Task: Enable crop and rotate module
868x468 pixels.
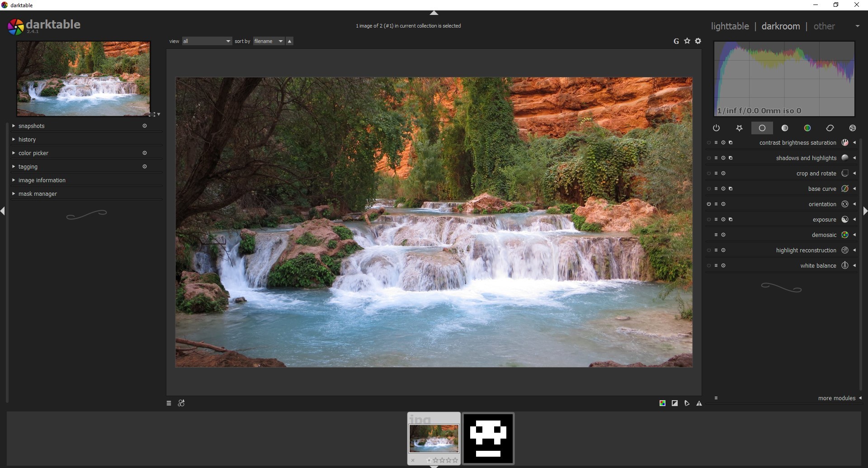Action: (709, 174)
